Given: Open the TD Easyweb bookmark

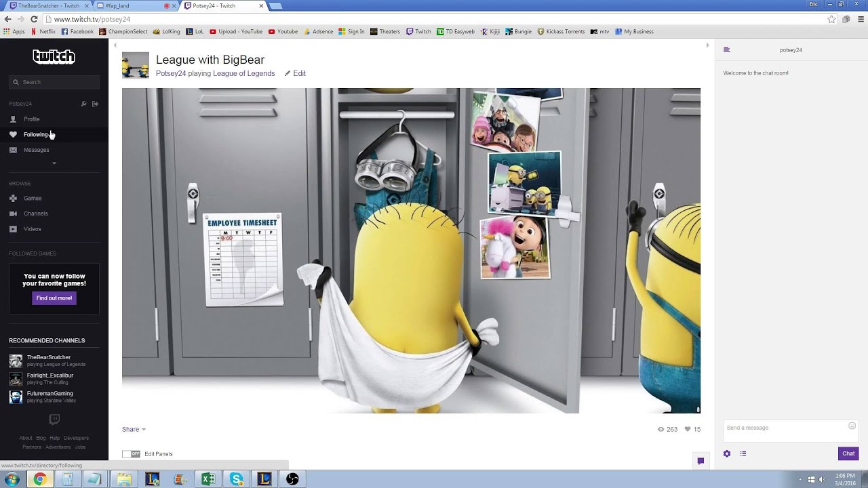Looking at the screenshot, I should 456,32.
